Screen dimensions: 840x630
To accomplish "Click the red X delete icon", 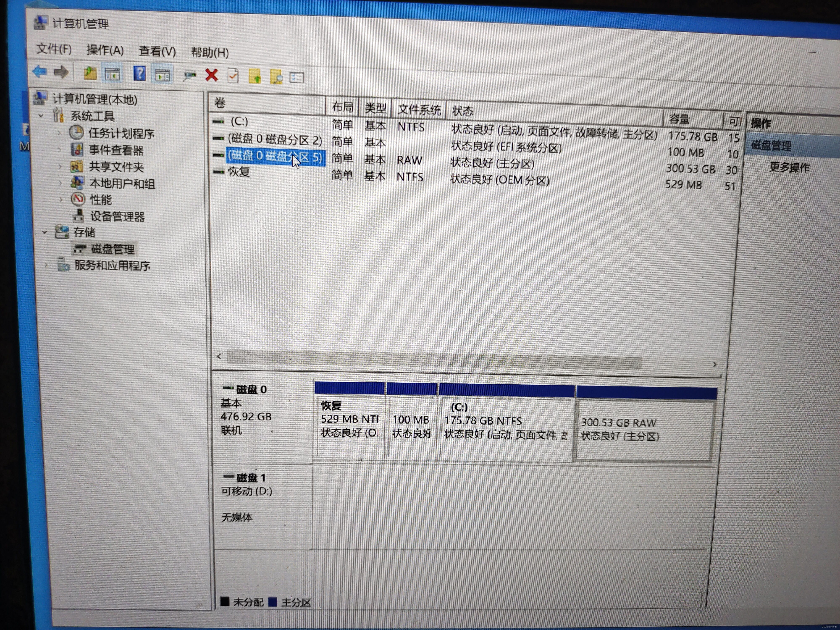I will 211,75.
